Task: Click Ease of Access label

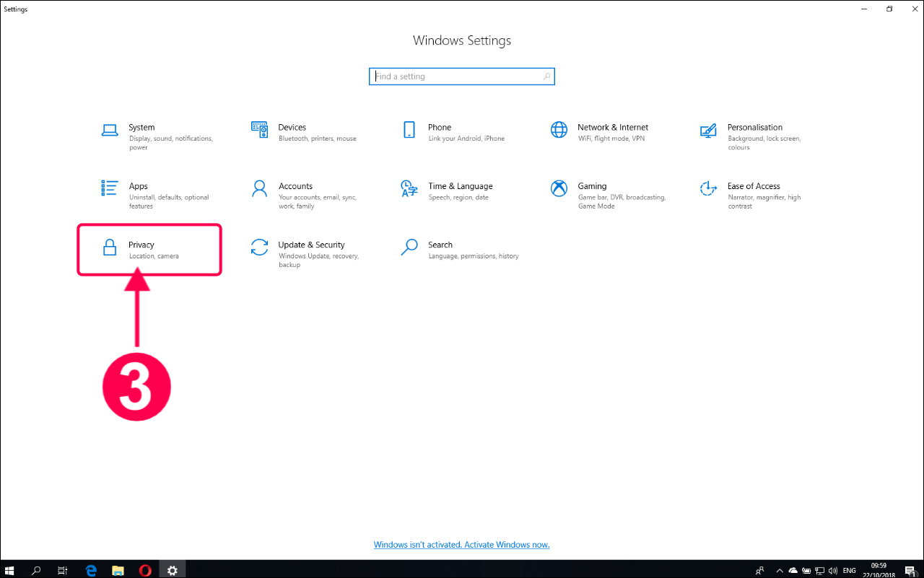Action: (754, 186)
